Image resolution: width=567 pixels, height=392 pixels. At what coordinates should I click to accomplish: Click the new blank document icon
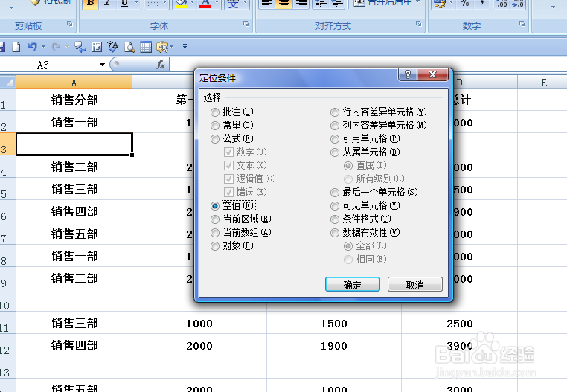coord(16,47)
